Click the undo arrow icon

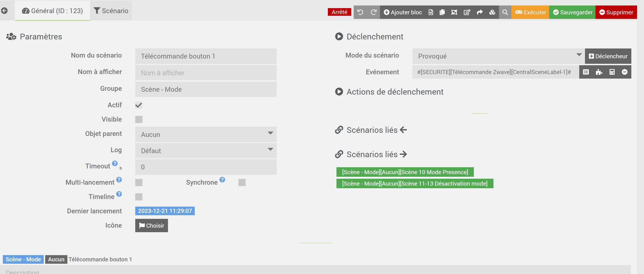click(360, 12)
